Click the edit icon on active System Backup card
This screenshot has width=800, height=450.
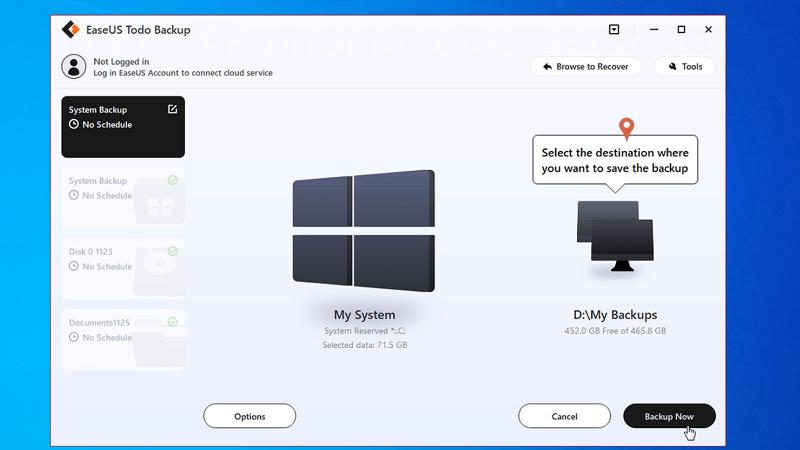pos(172,109)
